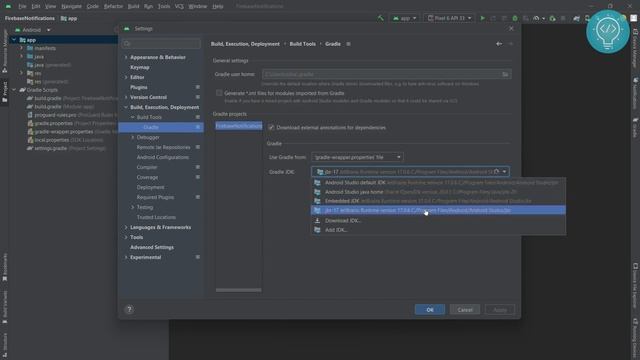The width and height of the screenshot is (640, 360).
Task: Open the app run configuration dropdown
Action: pos(404,18)
